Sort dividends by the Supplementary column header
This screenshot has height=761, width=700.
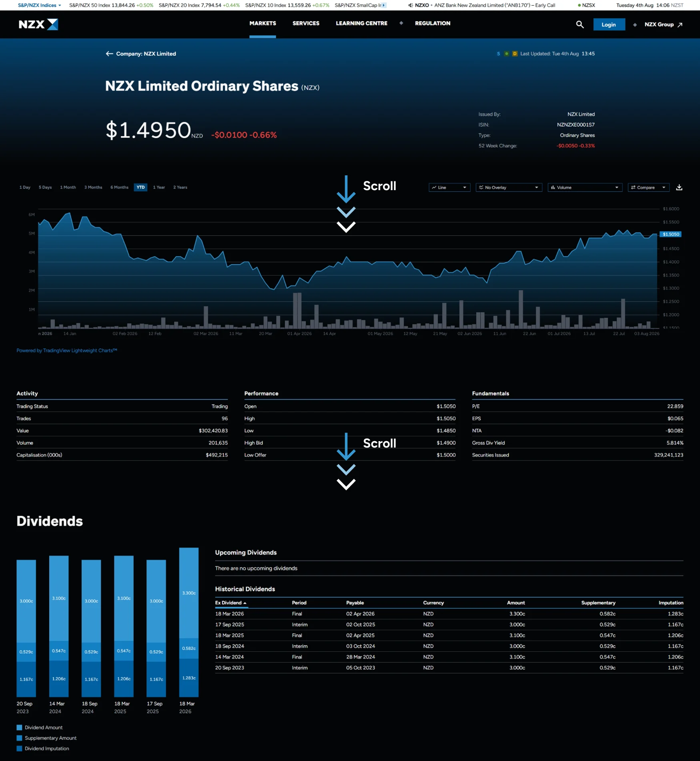598,602
